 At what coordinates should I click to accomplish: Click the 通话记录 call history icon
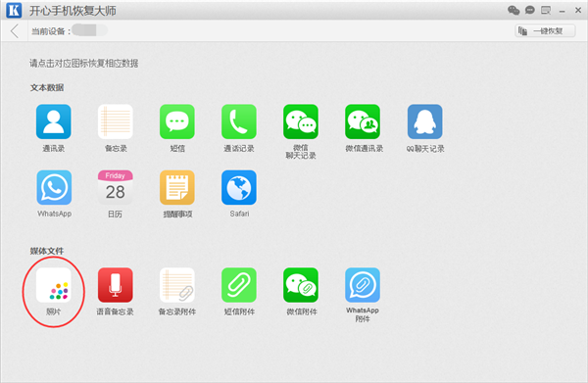239,121
